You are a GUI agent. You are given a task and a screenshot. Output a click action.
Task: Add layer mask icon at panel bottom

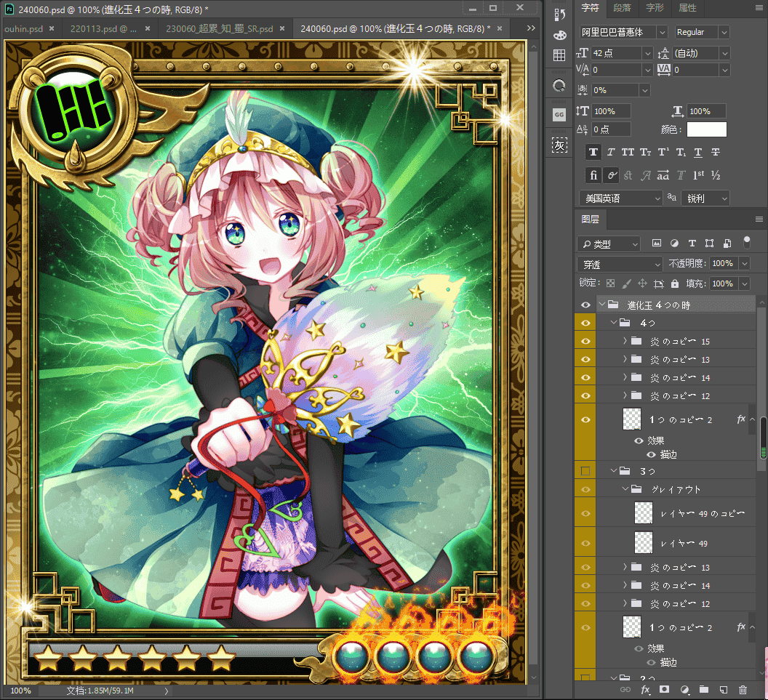coord(664,690)
